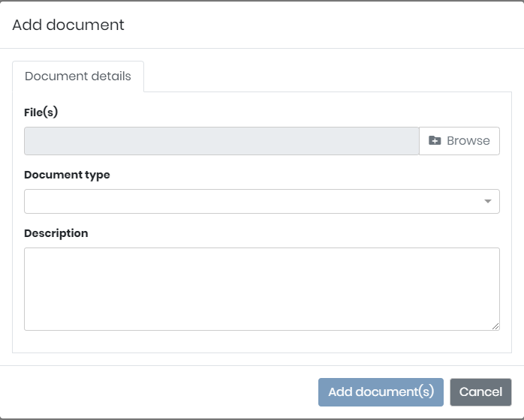Screen dimensions: 524x420
Task: Click the Browse button label
Action: (468, 141)
